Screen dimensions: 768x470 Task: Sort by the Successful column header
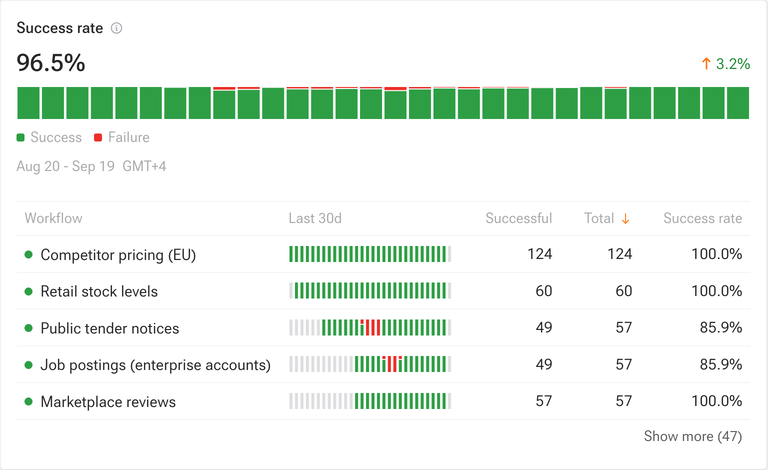click(x=519, y=218)
